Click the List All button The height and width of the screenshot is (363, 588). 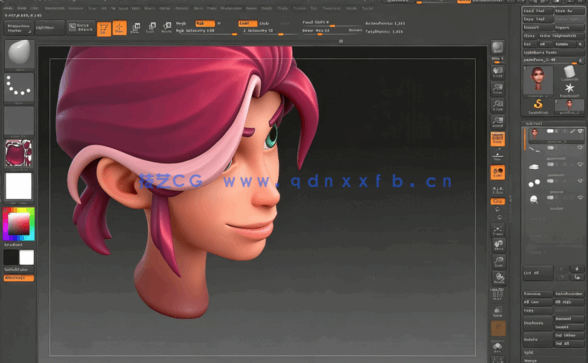coord(538,273)
